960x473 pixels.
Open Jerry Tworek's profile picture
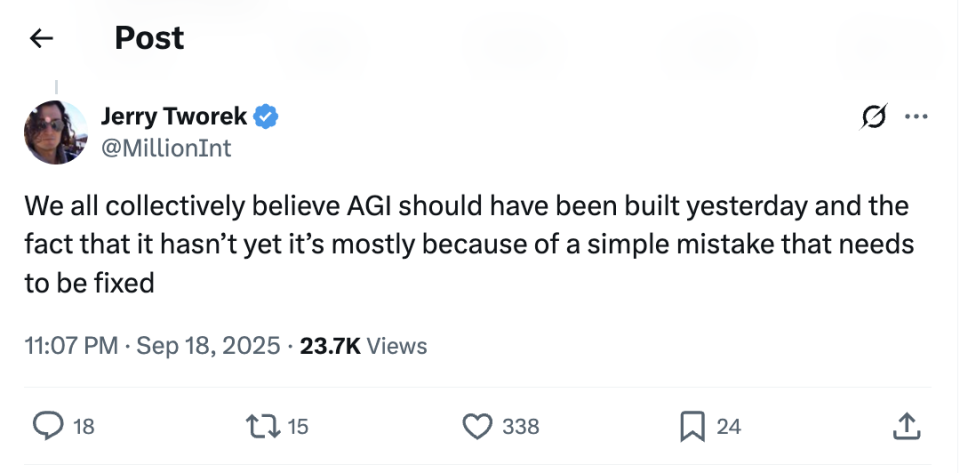point(54,132)
